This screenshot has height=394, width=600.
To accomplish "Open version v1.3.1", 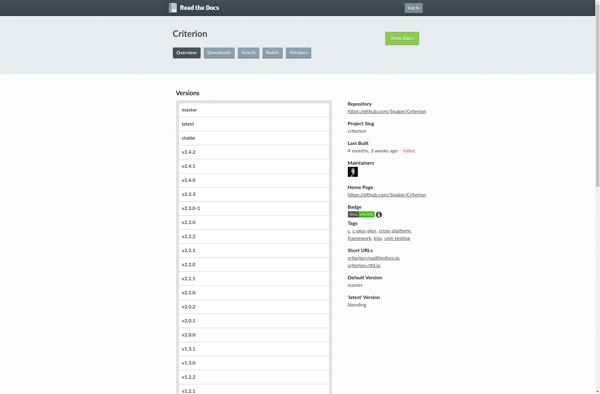I will (x=254, y=349).
